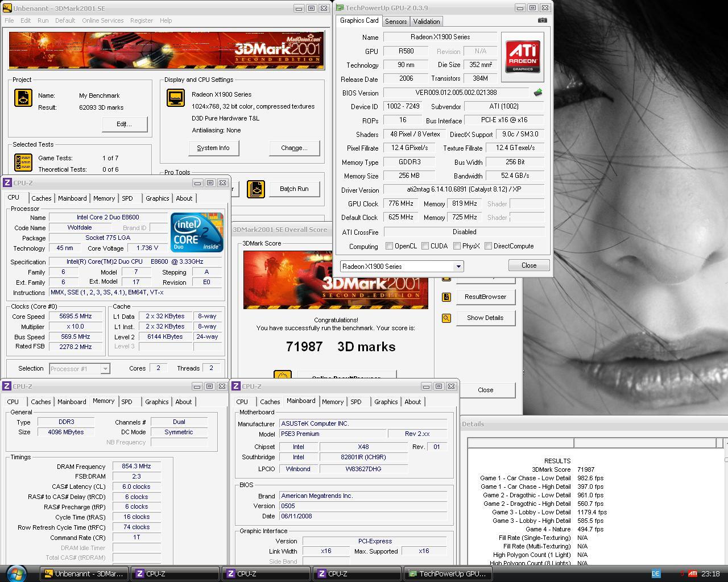The image size is (728, 582).
Task: Click the ResultBrowser icon
Action: 446,297
